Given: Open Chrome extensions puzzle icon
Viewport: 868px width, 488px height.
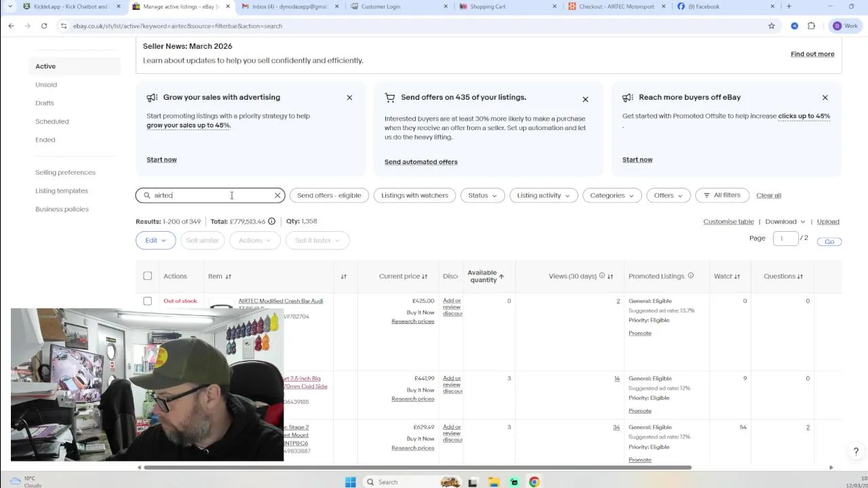Looking at the screenshot, I should [811, 26].
